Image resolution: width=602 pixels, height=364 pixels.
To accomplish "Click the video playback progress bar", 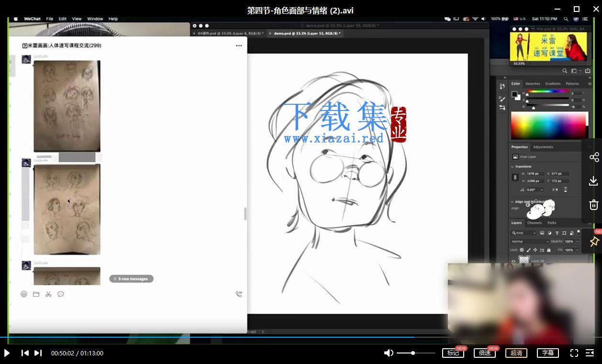I will [x=301, y=337].
